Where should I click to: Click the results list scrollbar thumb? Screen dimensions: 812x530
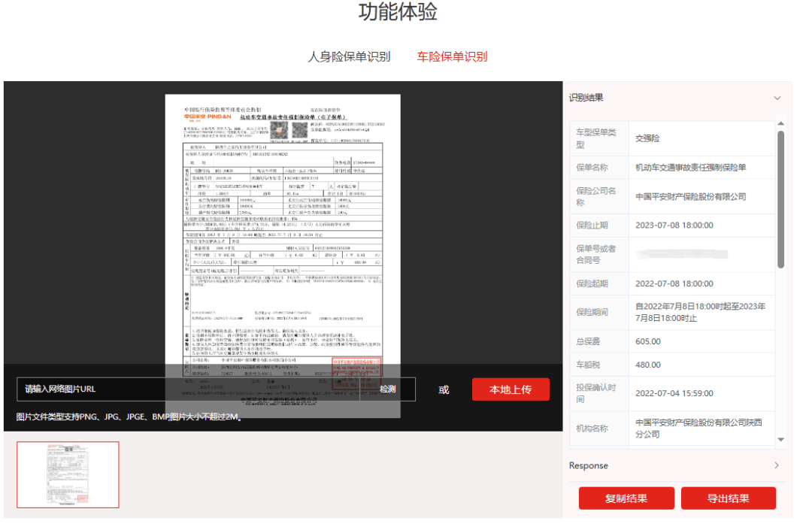[x=780, y=199]
